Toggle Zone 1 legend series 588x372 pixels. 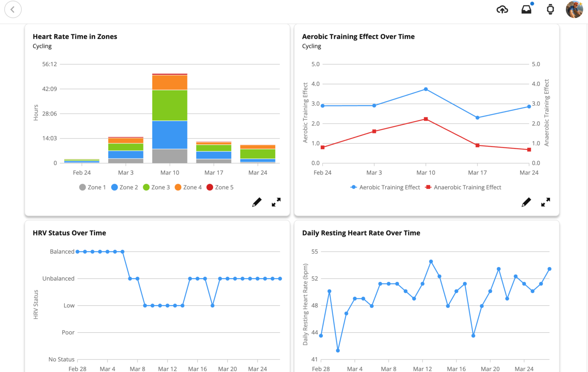pyautogui.click(x=92, y=187)
